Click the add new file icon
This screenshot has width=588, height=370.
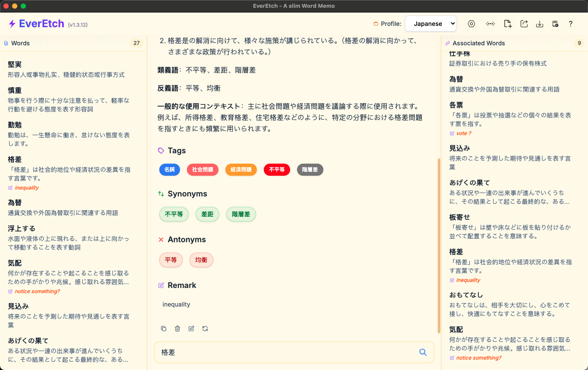508,24
